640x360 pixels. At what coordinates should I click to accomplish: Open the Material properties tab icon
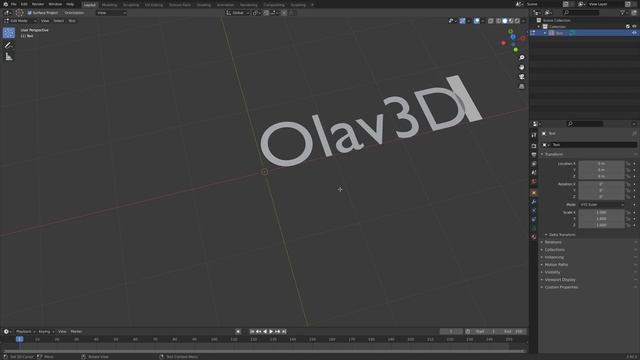coord(534,237)
